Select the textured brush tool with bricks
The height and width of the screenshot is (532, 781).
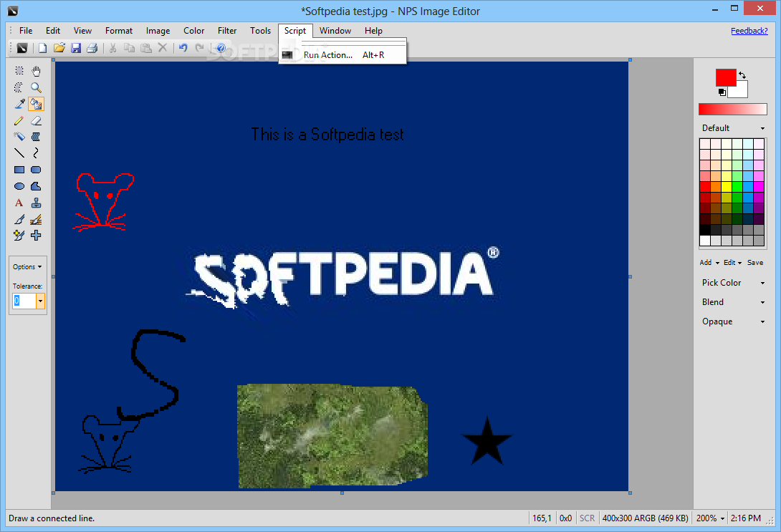pyautogui.click(x=36, y=219)
